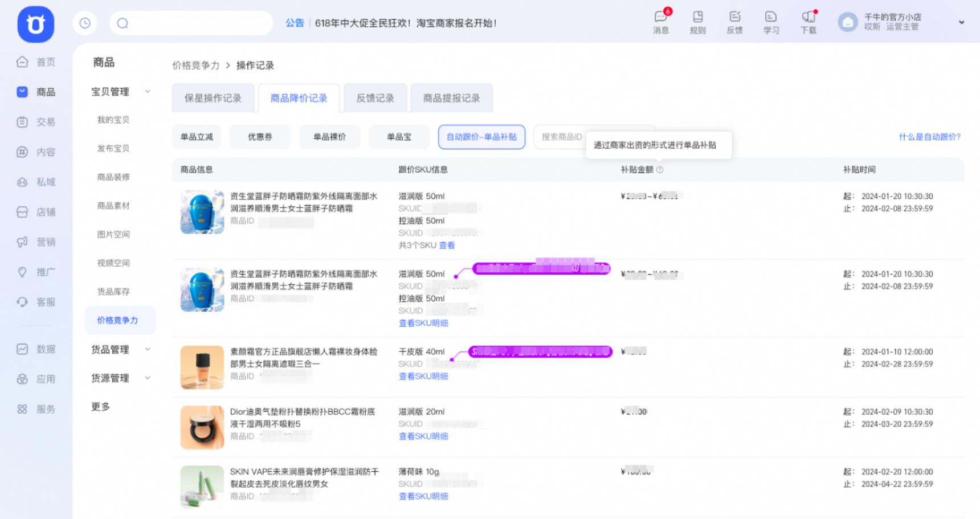
Task: Open 私域 in the left sidebar
Action: pos(36,182)
